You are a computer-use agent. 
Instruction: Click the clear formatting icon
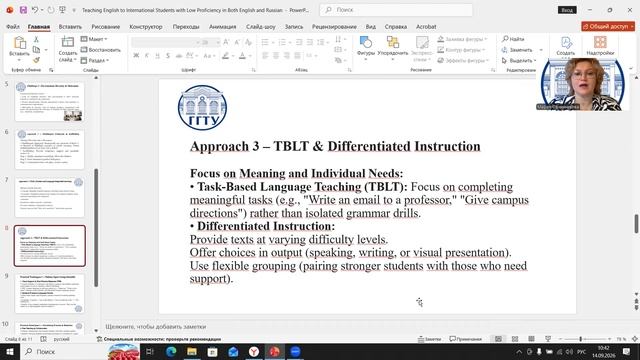(x=248, y=42)
